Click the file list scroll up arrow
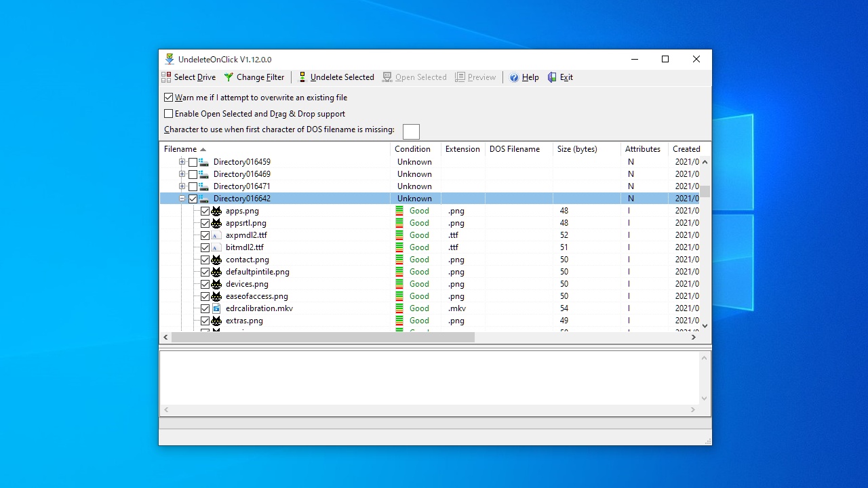This screenshot has height=488, width=868. (705, 162)
